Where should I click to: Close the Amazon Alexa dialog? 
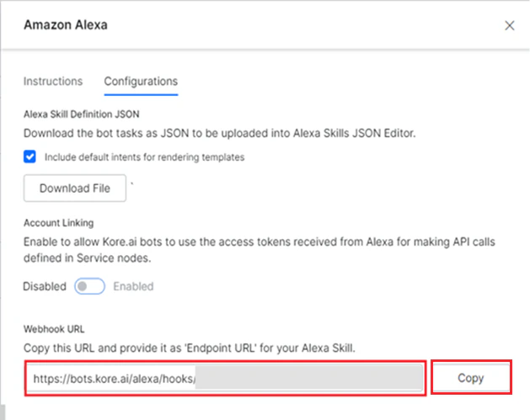point(510,25)
